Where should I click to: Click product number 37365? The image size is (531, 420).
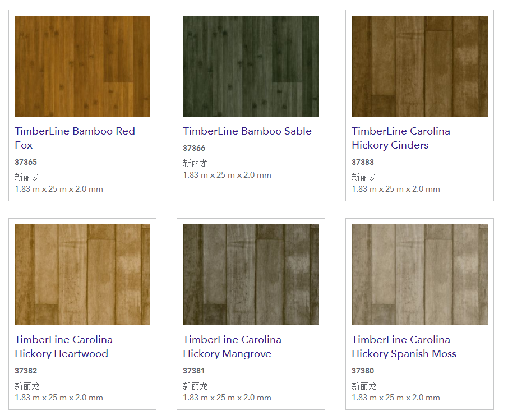pos(26,163)
